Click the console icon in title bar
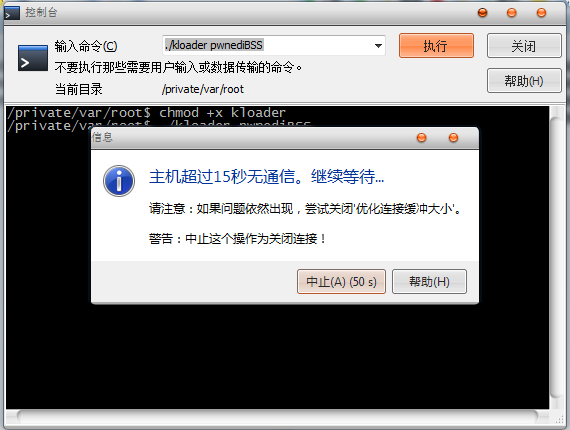Viewport: 570px width, 430px height. (x=12, y=13)
